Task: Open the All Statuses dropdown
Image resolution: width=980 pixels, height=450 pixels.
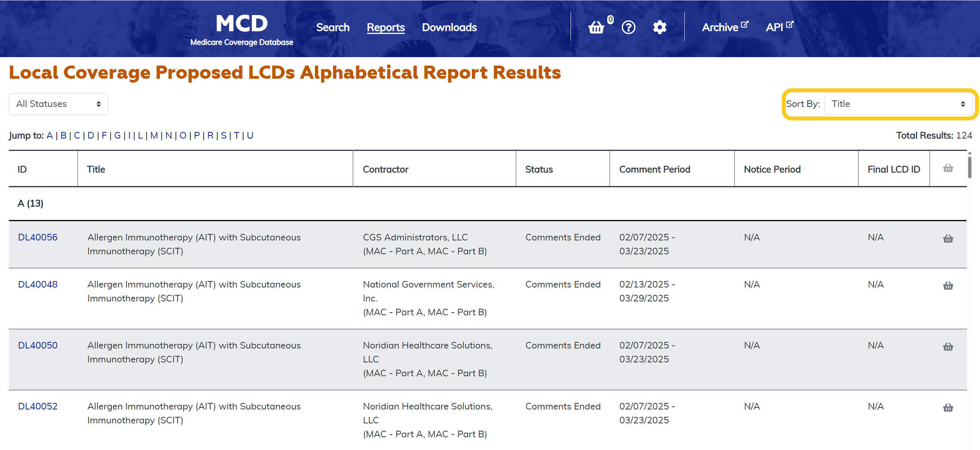Action: pos(59,104)
